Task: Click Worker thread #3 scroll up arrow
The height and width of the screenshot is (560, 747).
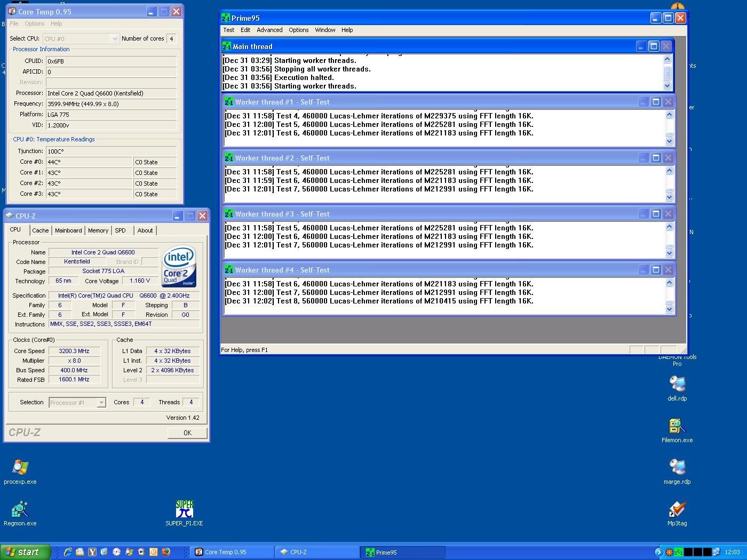Action: click(670, 227)
